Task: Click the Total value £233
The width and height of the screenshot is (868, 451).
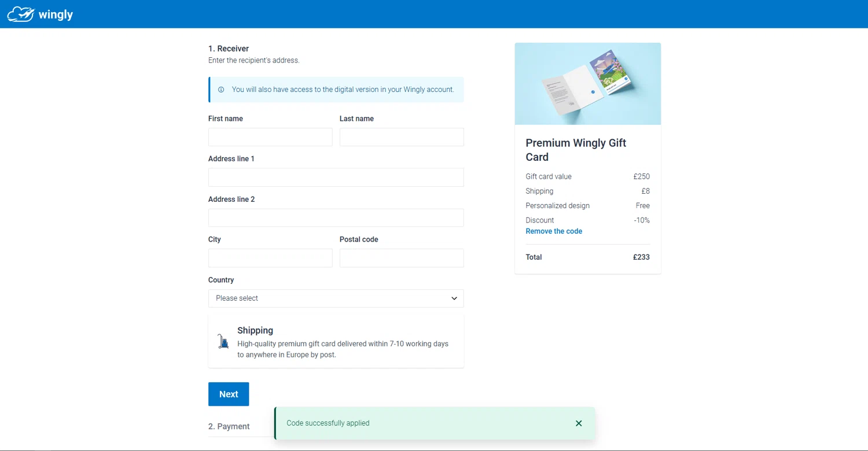Action: tap(641, 257)
